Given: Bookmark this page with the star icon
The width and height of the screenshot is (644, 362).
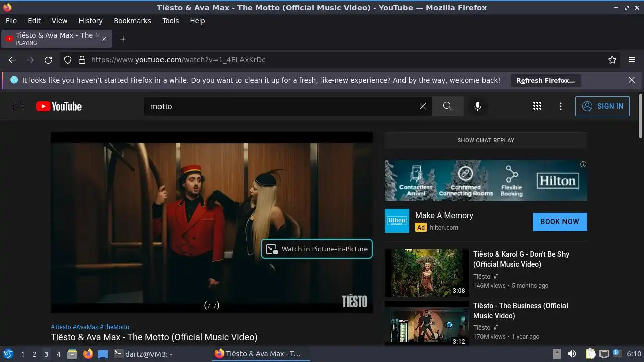Looking at the screenshot, I should [612, 60].
